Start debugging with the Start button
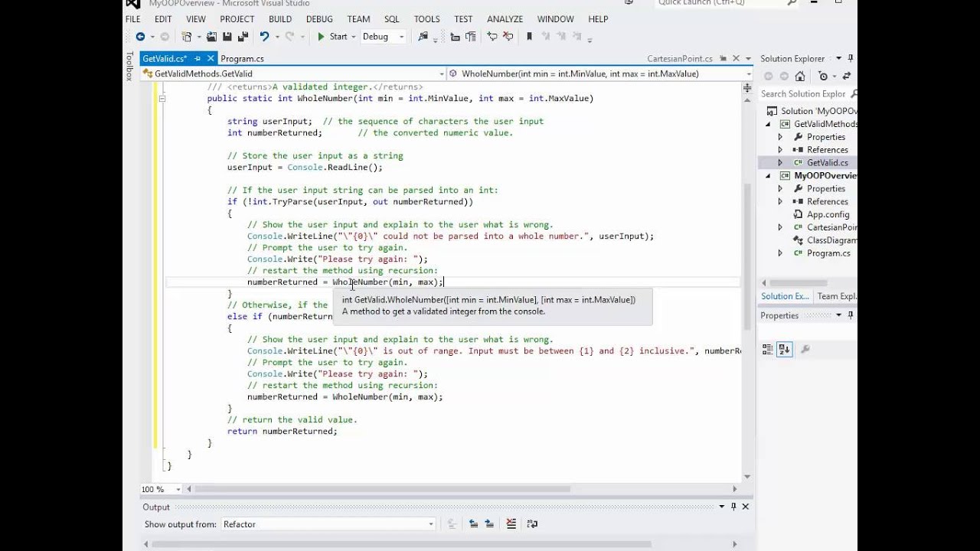The width and height of the screenshot is (980, 551). click(x=332, y=37)
